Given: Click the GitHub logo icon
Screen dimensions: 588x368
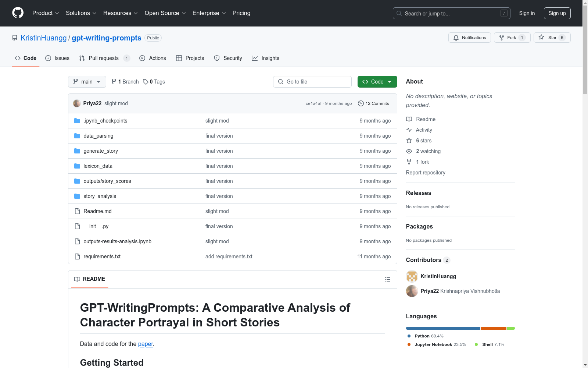Looking at the screenshot, I should (18, 13).
